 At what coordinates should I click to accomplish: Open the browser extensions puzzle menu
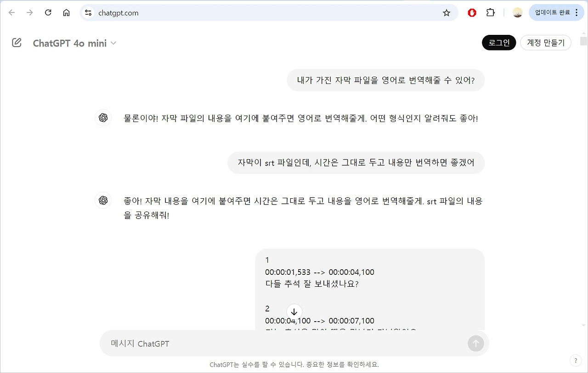[491, 13]
